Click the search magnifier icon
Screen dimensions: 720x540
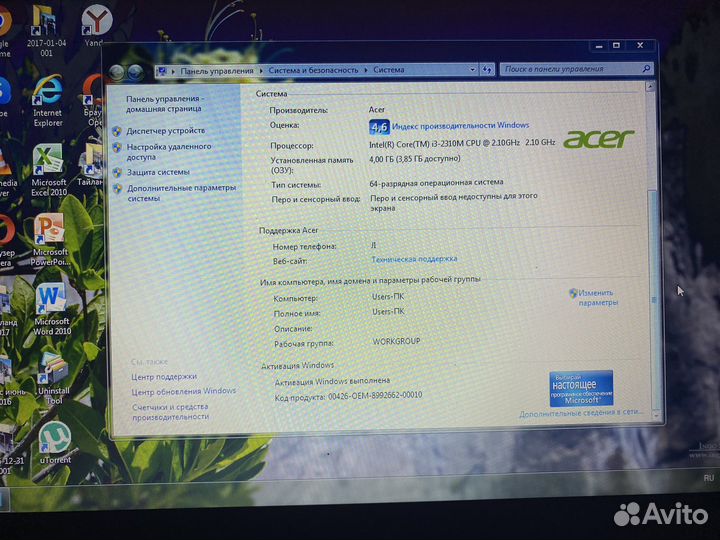coord(646,68)
